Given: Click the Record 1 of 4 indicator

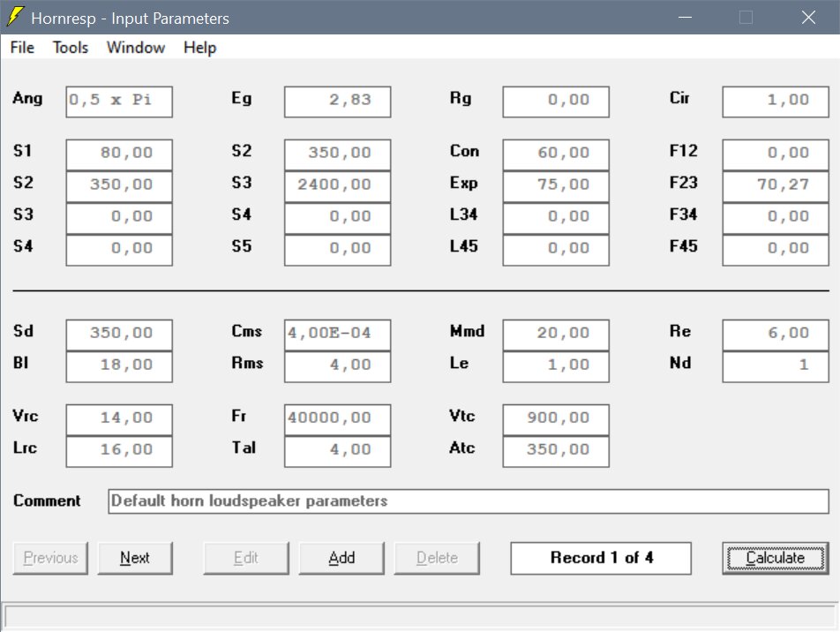Looking at the screenshot, I should [601, 557].
